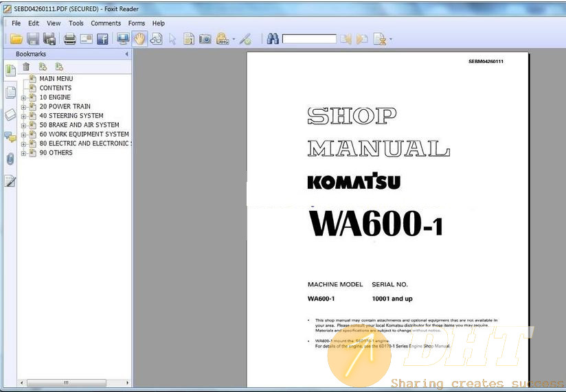566x392 pixels.
Task: Select the 90 OTHERS bookmark label
Action: 56,153
